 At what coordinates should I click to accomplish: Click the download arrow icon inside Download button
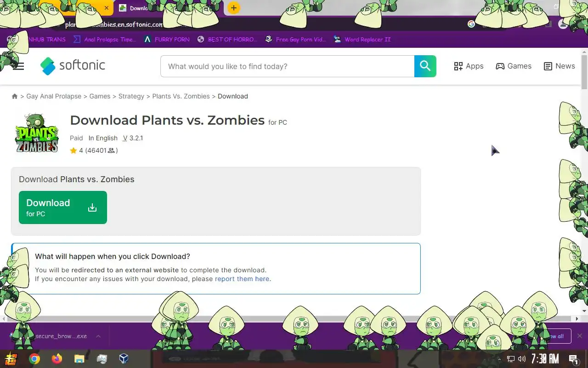(92, 207)
